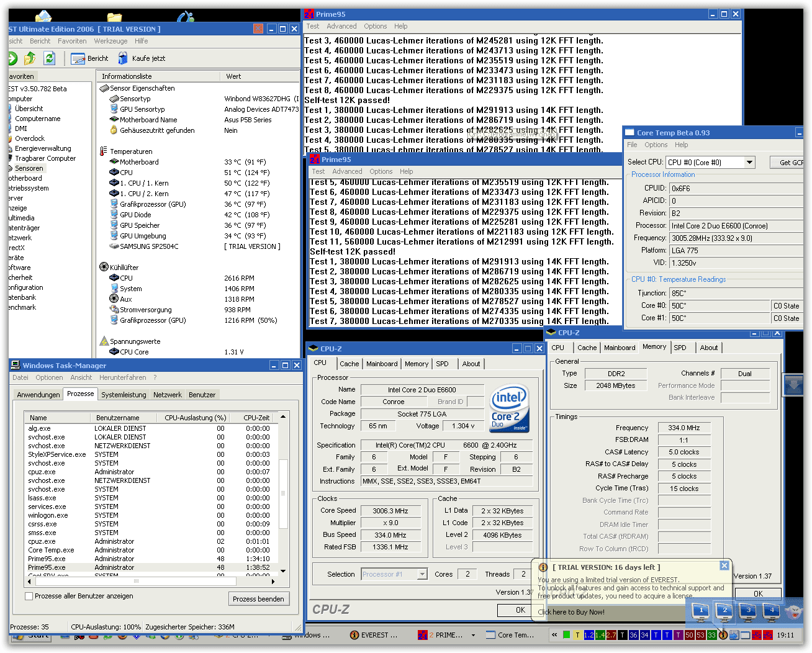The height and width of the screenshot is (653, 812).
Task: Click Task Manager process list scroll up arrow
Action: [x=283, y=417]
